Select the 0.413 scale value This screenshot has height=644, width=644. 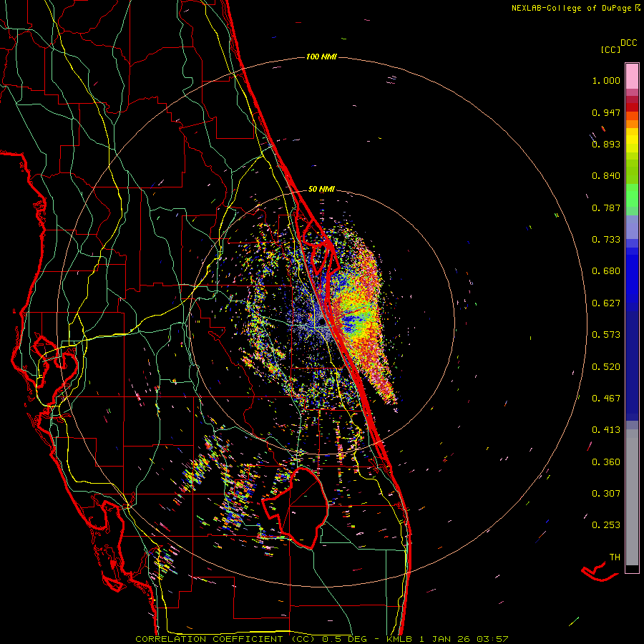(606, 430)
